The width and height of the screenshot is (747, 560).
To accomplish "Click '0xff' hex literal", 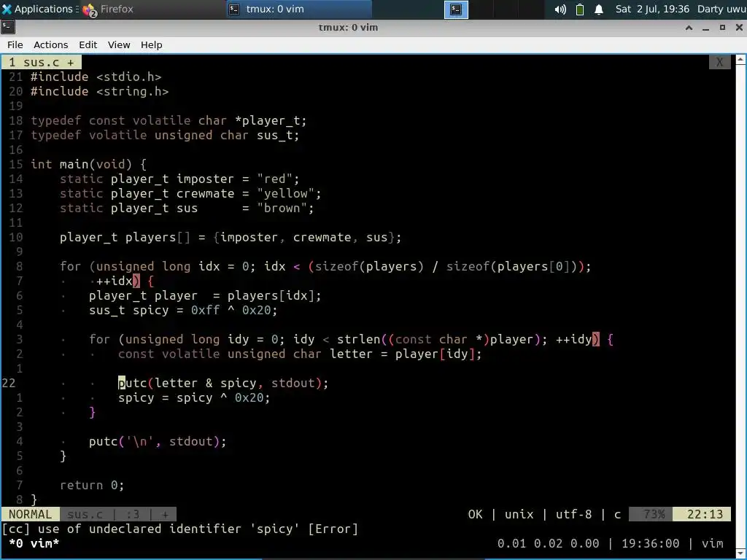I will coord(205,310).
